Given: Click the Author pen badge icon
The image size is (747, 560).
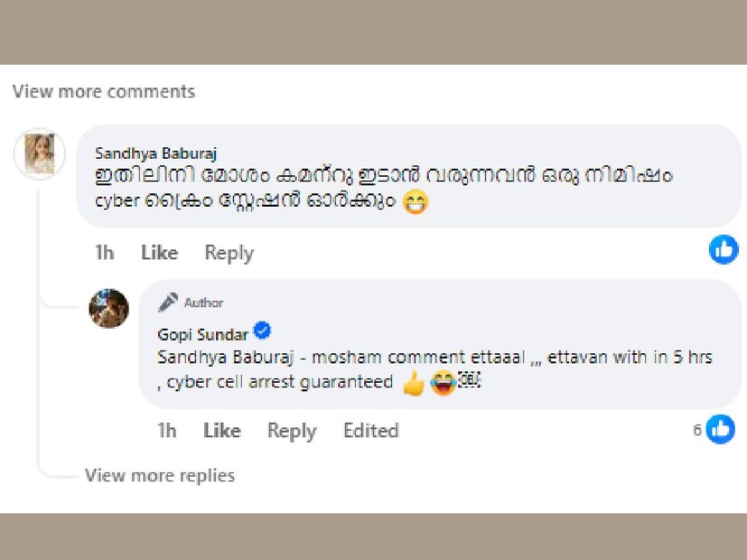Looking at the screenshot, I should (x=168, y=303).
